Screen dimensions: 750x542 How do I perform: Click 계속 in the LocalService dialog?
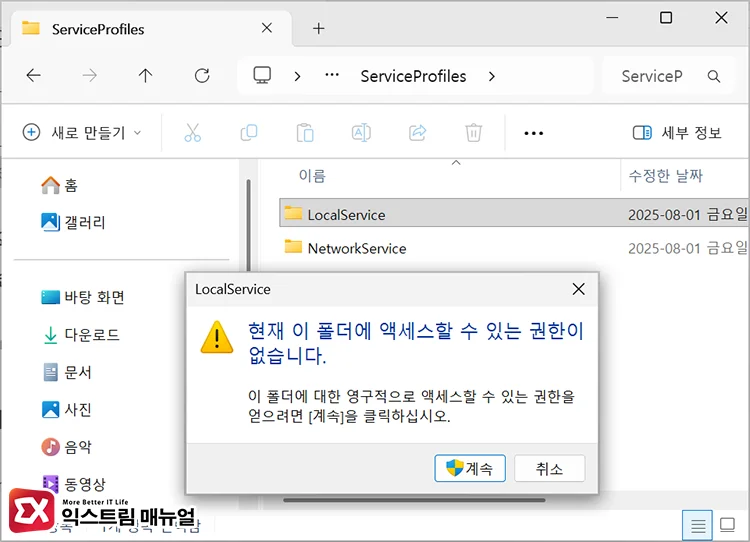click(x=470, y=468)
